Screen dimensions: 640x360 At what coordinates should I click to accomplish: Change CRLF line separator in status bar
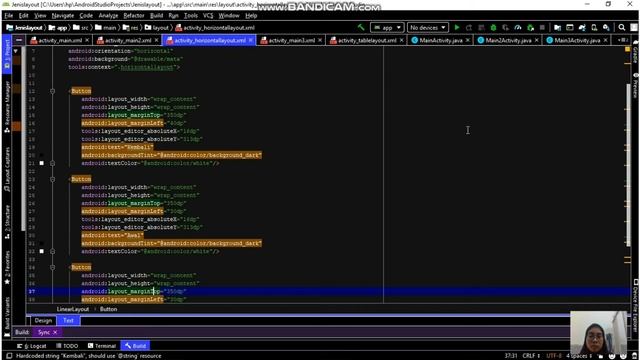[531, 356]
